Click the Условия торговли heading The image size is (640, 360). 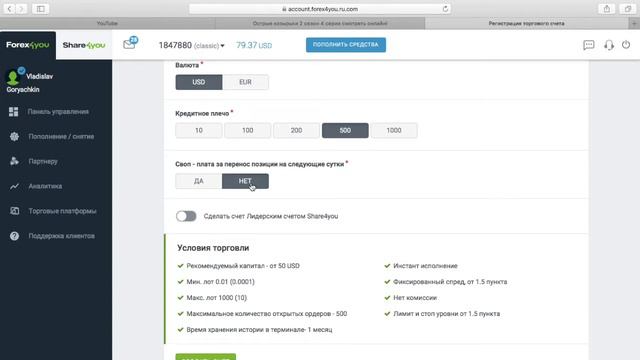[x=213, y=248]
